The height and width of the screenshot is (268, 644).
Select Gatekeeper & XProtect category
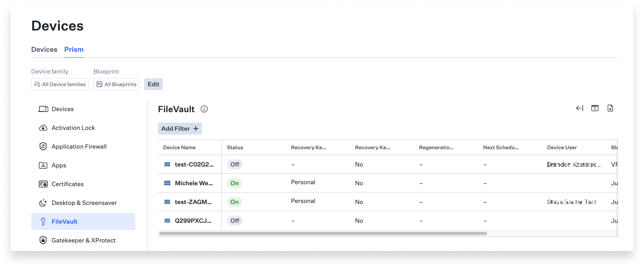(x=83, y=240)
